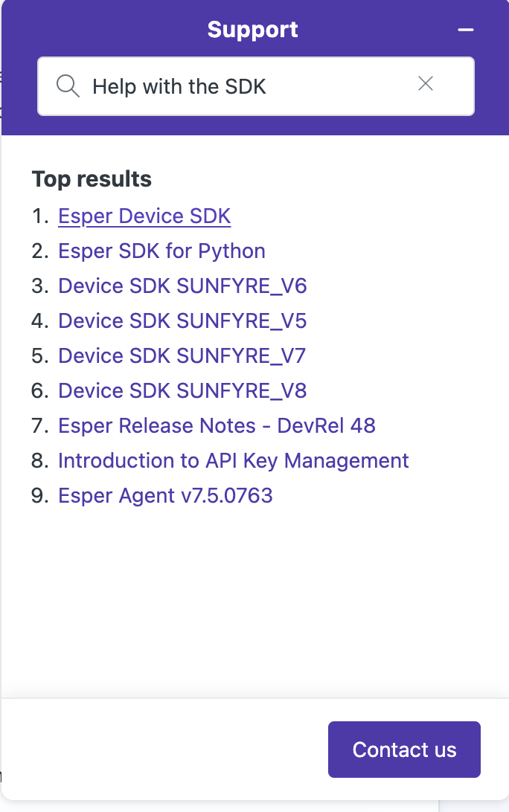Click the Support header title
Image resolution: width=509 pixels, height=812 pixels.
[x=252, y=30]
